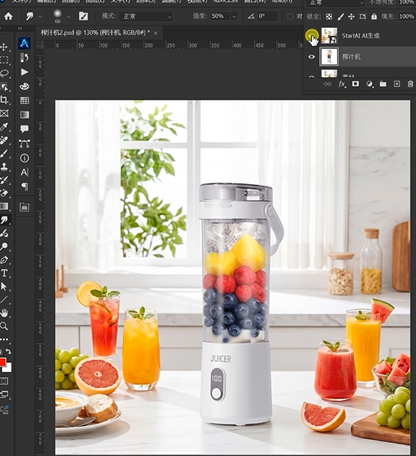Toggle visibility of StartAI AI生成 layer

(312, 35)
